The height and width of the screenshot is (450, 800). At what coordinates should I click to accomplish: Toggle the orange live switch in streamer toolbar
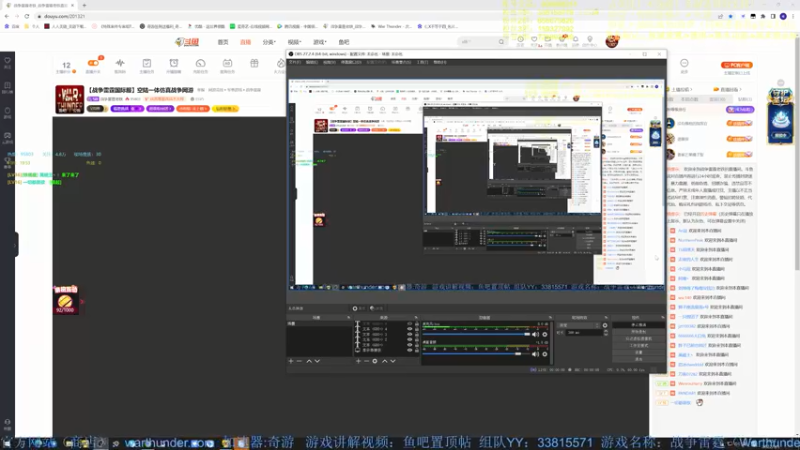(x=93, y=63)
